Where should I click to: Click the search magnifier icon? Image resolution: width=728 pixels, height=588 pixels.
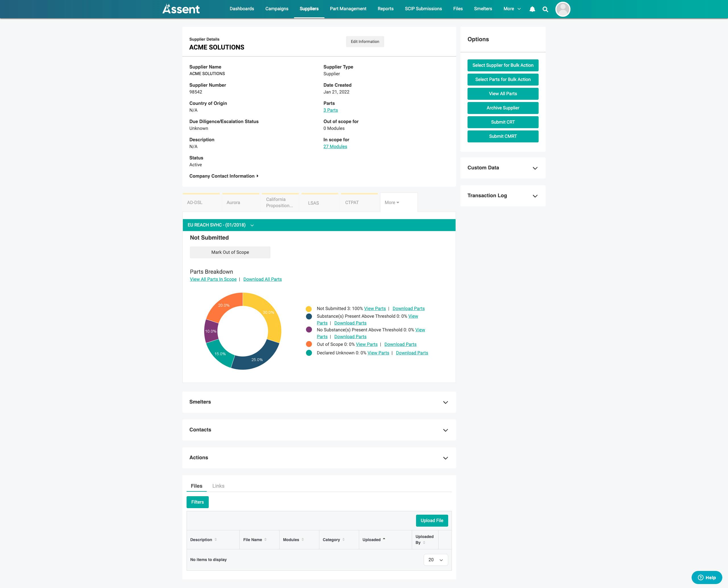[545, 9]
